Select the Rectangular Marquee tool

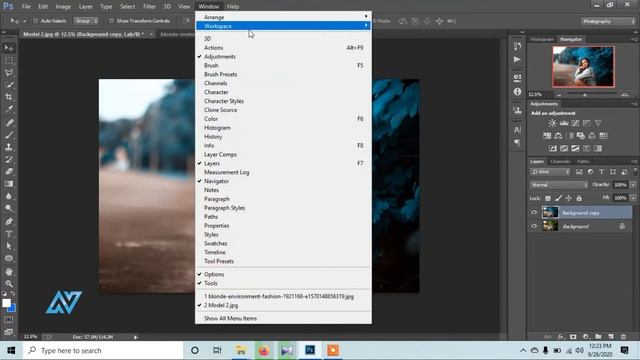tap(9, 61)
